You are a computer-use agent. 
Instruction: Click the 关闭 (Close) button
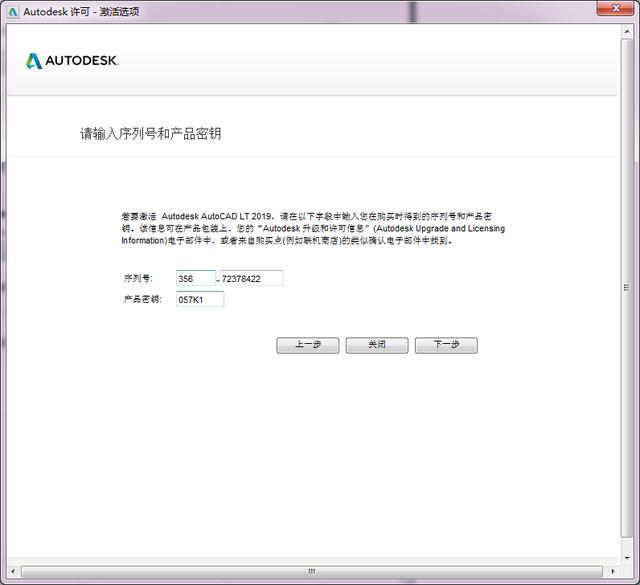[377, 345]
